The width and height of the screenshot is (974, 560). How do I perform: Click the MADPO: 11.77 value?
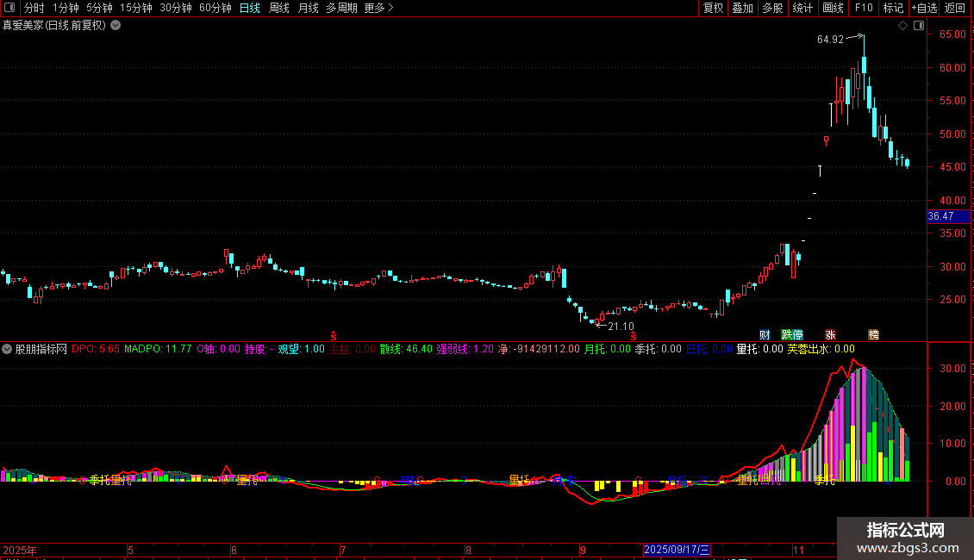pyautogui.click(x=158, y=349)
